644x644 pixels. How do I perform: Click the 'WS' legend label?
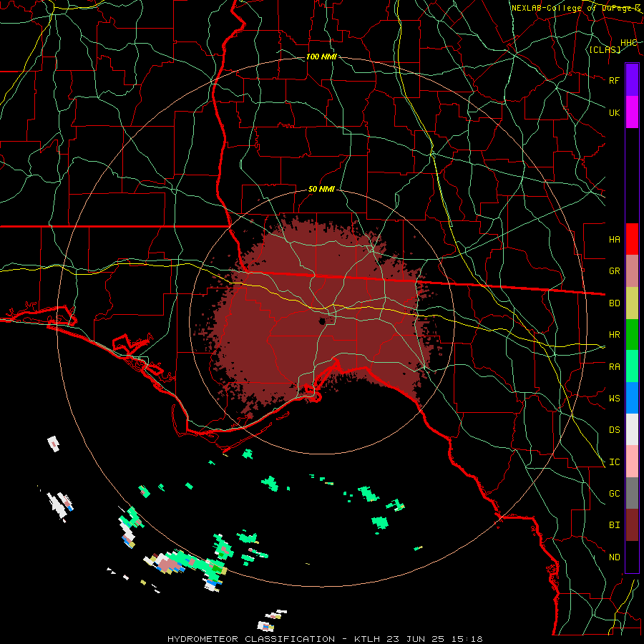(x=614, y=399)
